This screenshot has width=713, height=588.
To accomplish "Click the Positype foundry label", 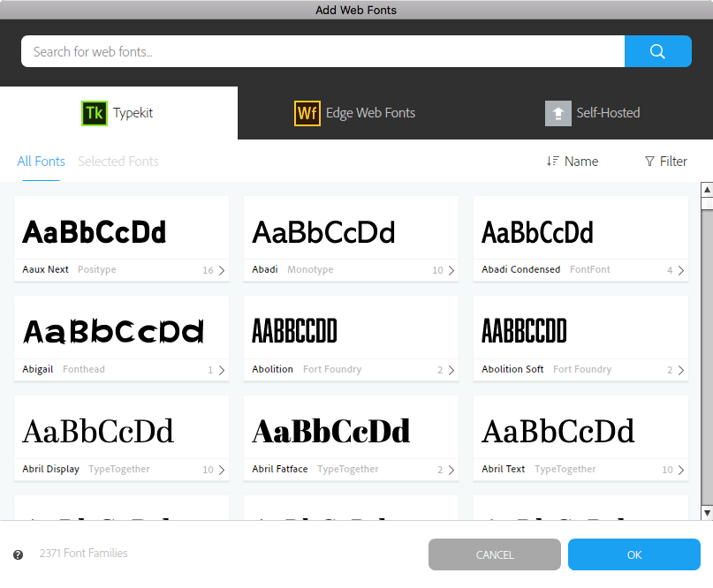I will click(x=97, y=269).
